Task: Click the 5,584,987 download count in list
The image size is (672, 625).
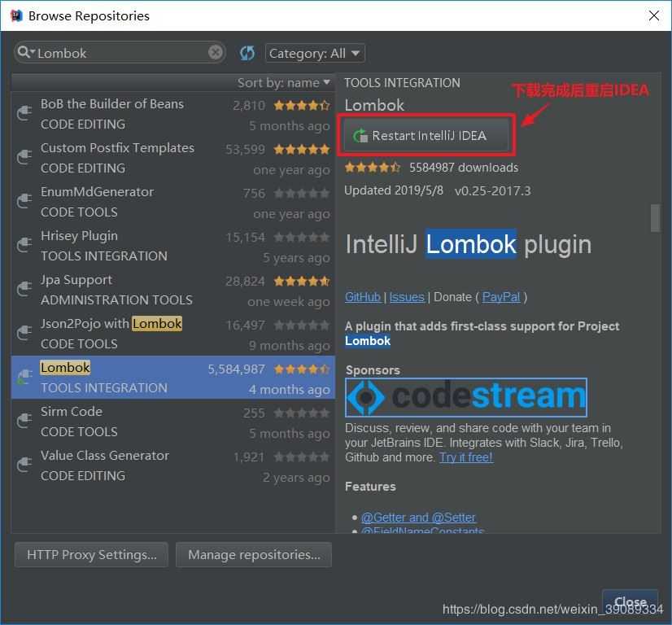Action: coord(237,369)
